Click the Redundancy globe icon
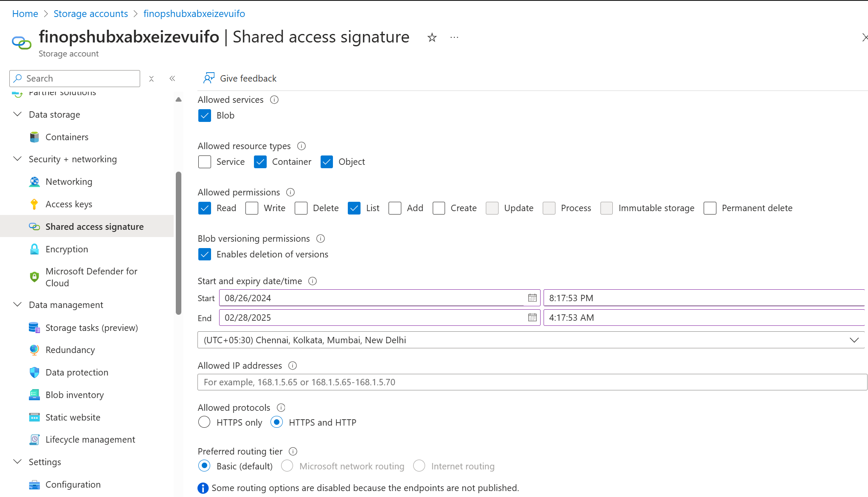This screenshot has height=497, width=868. [x=34, y=350]
